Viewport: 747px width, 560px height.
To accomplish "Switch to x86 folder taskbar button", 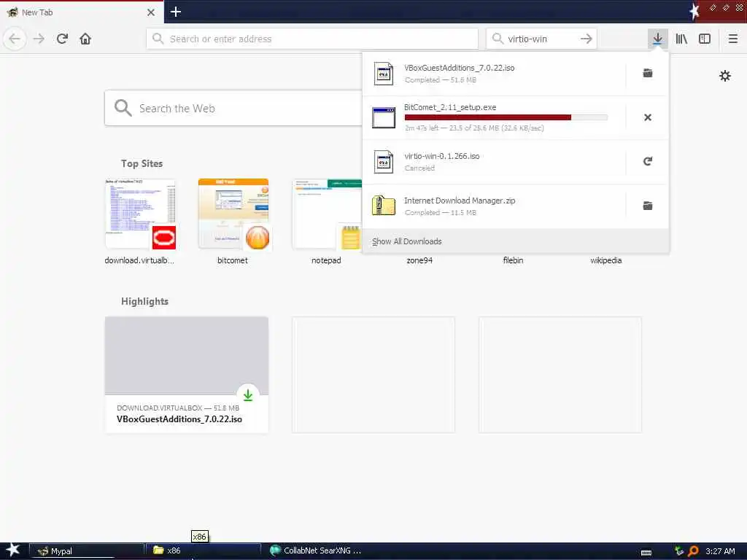I will [x=203, y=551].
